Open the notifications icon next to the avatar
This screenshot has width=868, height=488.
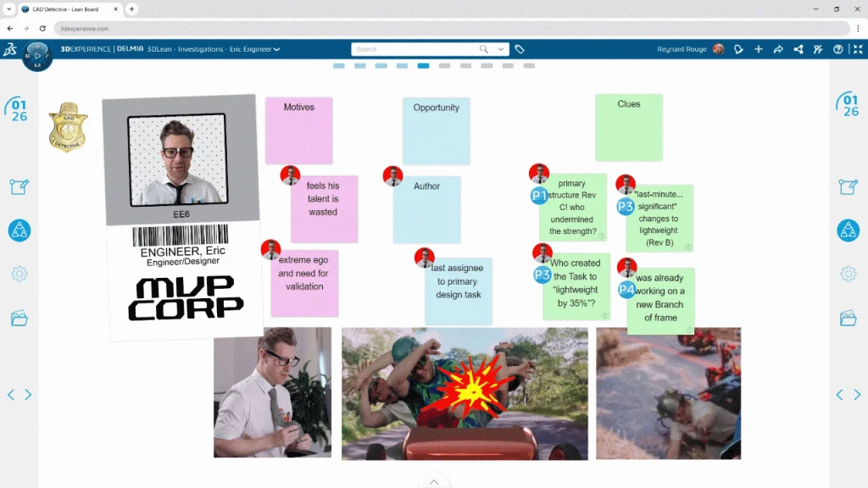click(738, 49)
